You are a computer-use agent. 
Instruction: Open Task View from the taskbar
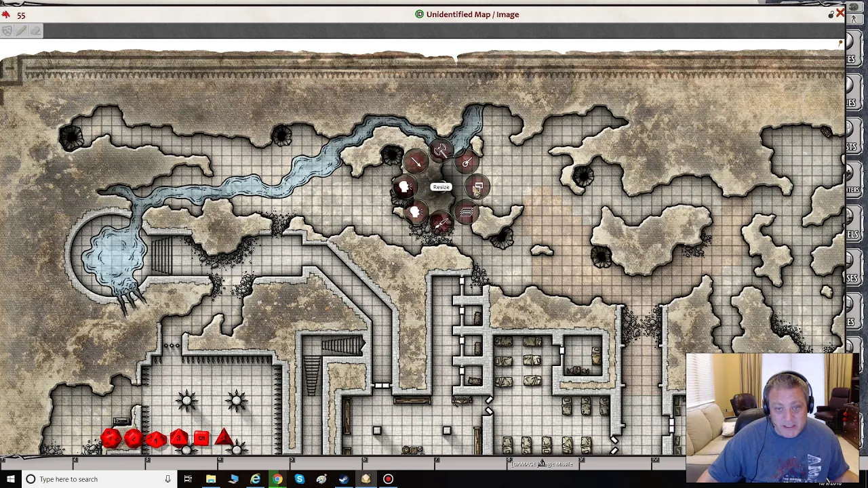tap(188, 479)
